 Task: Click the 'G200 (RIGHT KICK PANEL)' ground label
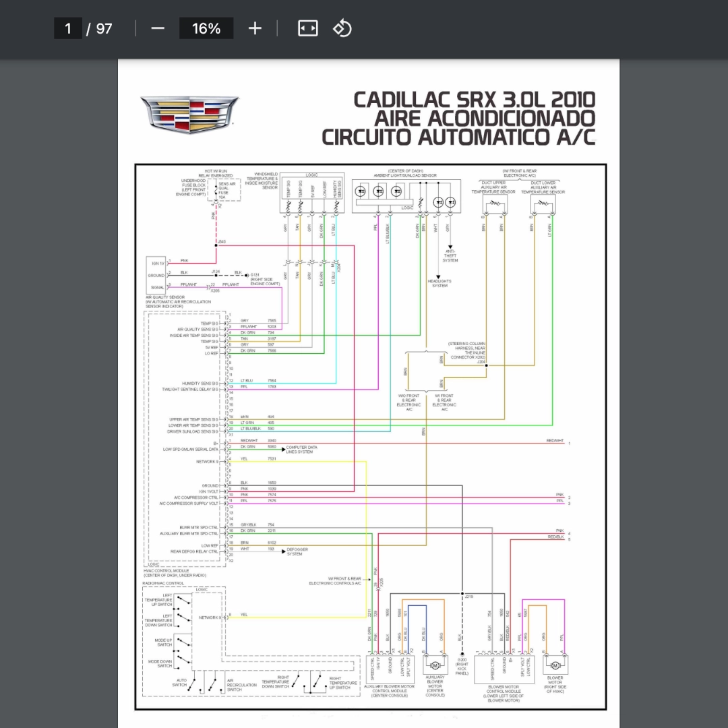462,666
